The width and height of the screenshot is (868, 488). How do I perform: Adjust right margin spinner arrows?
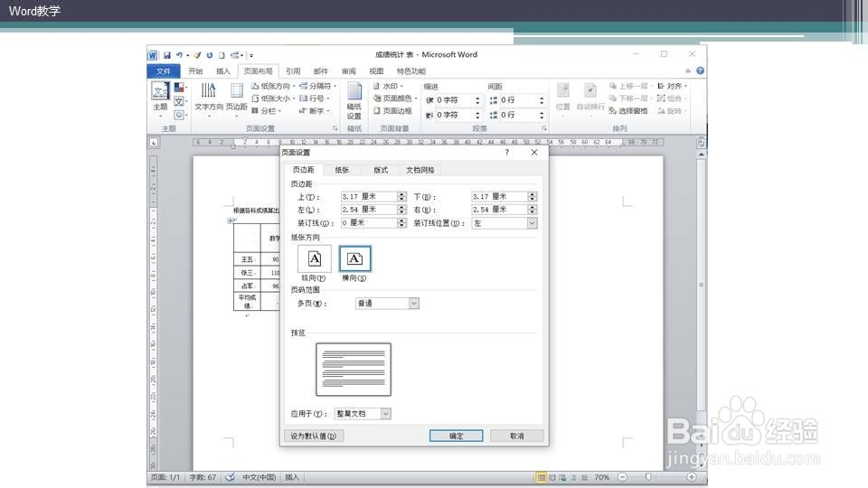[532, 210]
